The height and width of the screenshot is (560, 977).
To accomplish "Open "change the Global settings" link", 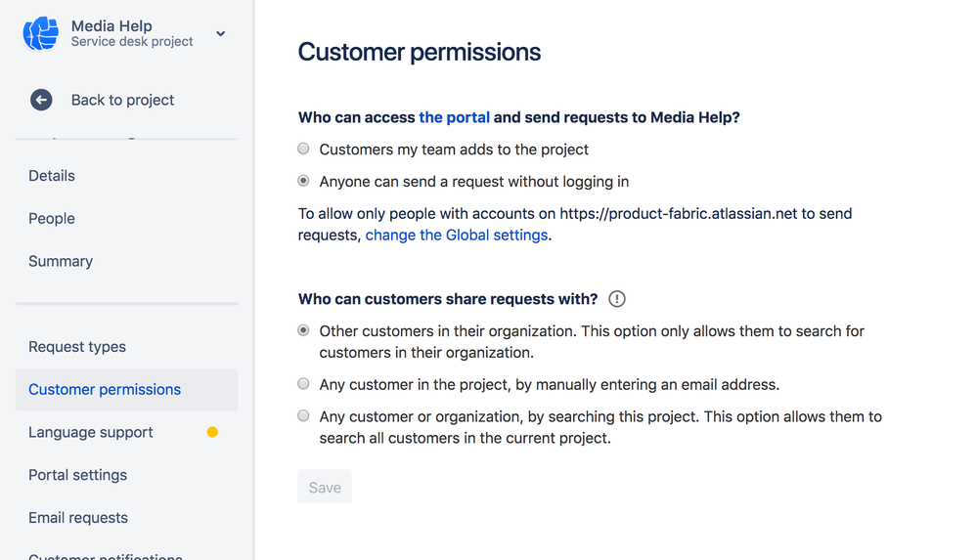I will [x=457, y=235].
